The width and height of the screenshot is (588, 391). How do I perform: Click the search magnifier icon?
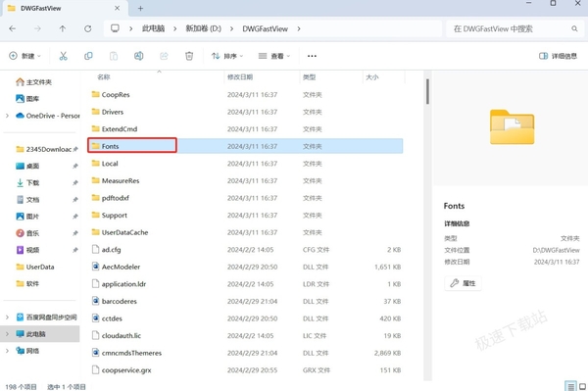click(574, 28)
